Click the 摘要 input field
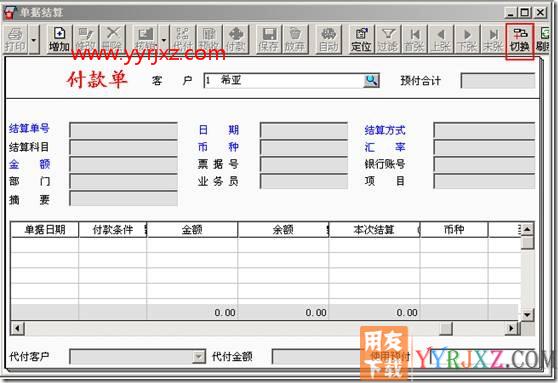 (123, 199)
